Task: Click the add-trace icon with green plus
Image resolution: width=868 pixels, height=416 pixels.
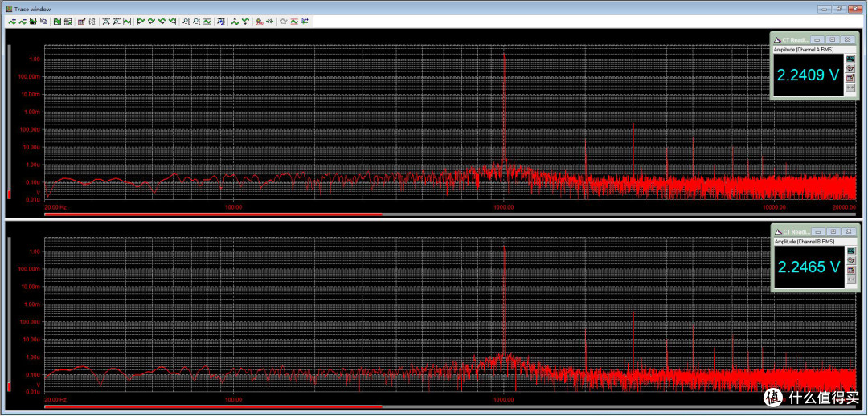Action: point(12,22)
